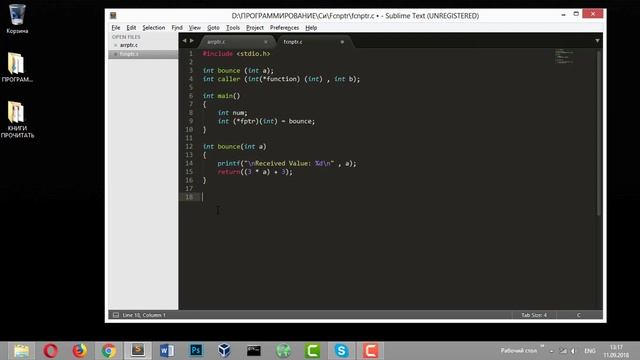The image size is (640, 360).
Task: Click the green globe taskbar icon
Action: click(x=283, y=351)
